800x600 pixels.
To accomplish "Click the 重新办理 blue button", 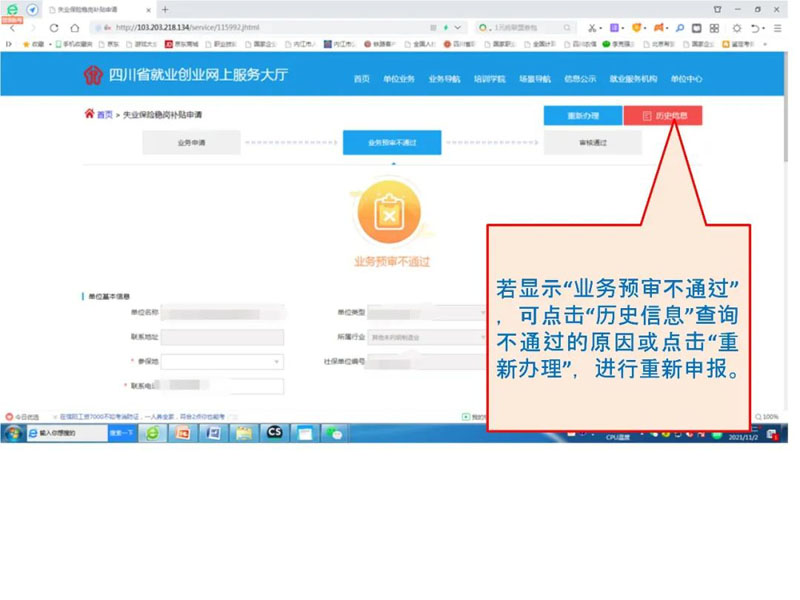I will 582,116.
